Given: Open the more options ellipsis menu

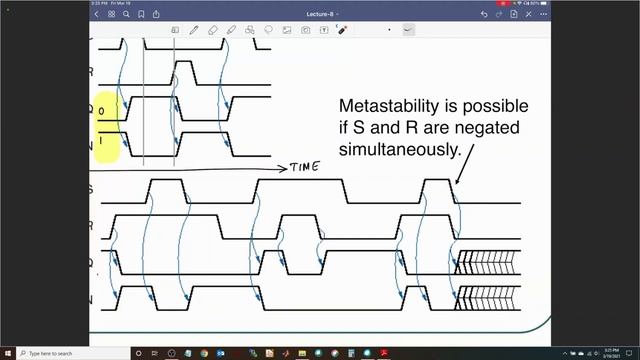Looking at the screenshot, I should (543, 14).
